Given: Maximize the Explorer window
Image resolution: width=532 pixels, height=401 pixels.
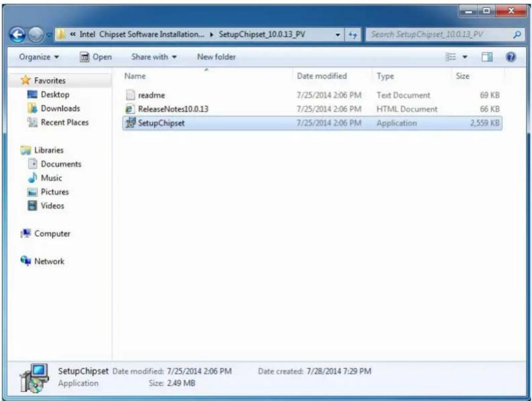Looking at the screenshot, I should tap(486, 11).
